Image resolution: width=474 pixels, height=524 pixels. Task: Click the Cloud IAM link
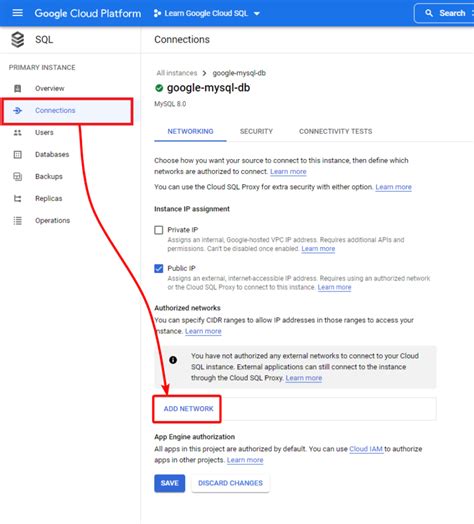[x=366, y=449]
